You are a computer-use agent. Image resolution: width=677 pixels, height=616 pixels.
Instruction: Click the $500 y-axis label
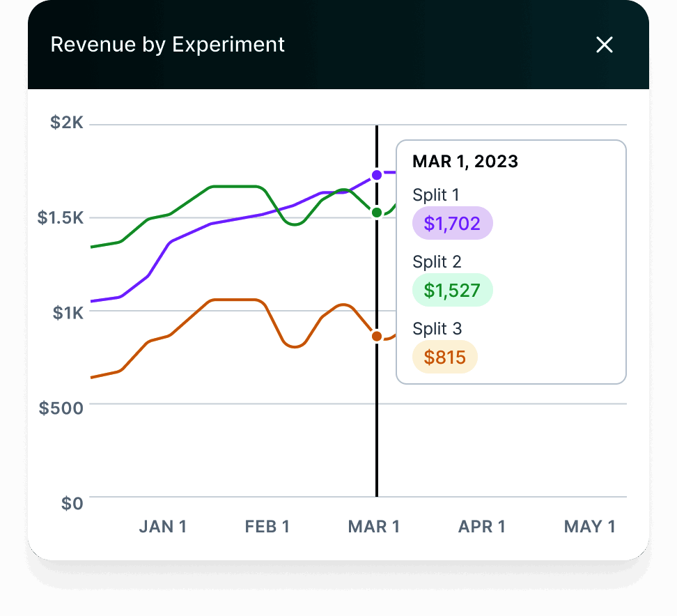pyautogui.click(x=61, y=408)
